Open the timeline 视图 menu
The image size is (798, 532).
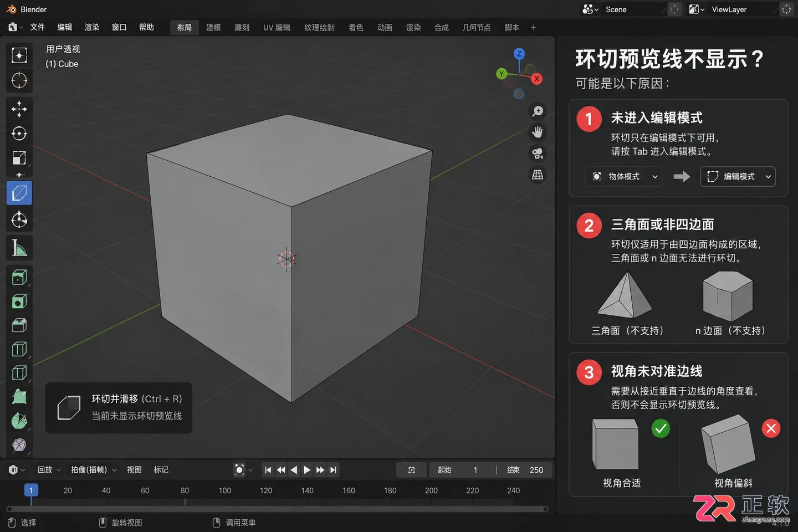134,470
